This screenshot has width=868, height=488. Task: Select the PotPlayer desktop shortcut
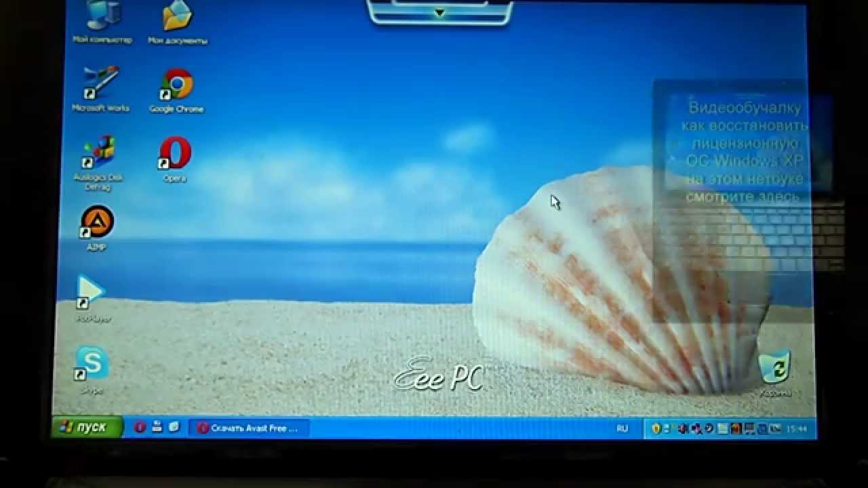[x=92, y=299]
